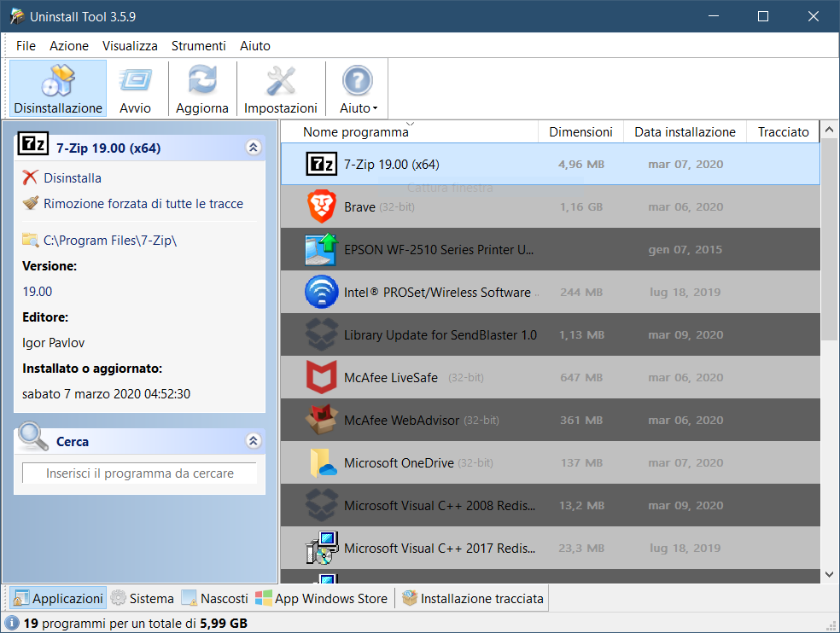The width and height of the screenshot is (840, 633).
Task: Open the Visualizza menu
Action: coord(130,46)
